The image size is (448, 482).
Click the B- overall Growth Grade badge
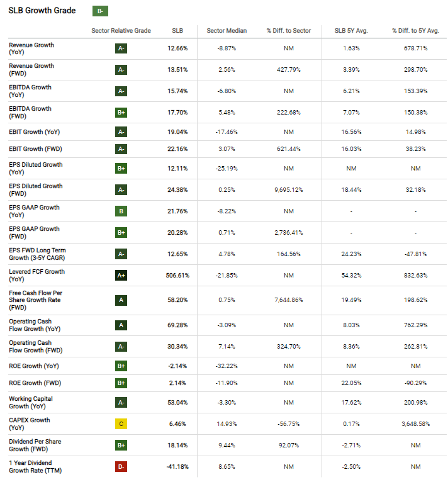coord(99,11)
